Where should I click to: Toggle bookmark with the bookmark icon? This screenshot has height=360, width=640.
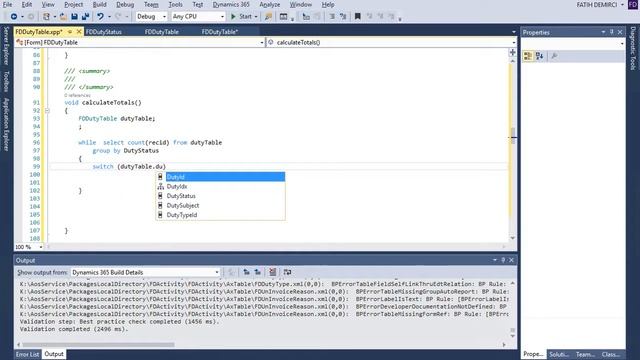(358, 17)
